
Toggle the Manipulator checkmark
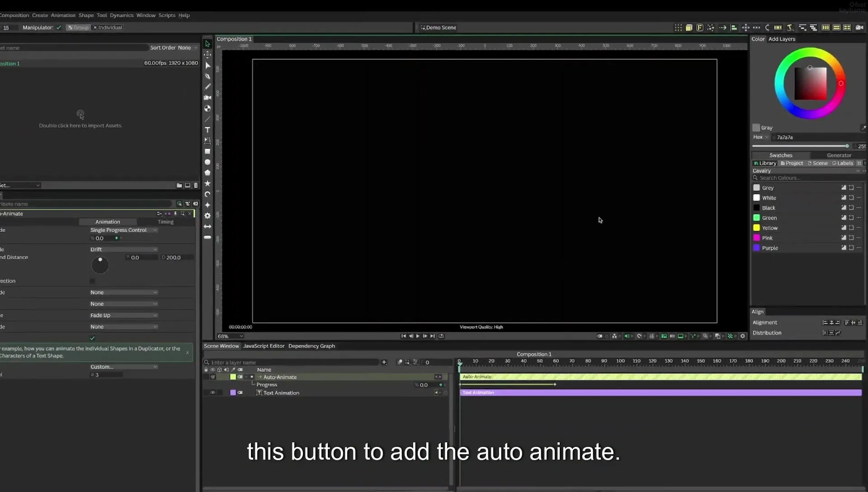59,28
